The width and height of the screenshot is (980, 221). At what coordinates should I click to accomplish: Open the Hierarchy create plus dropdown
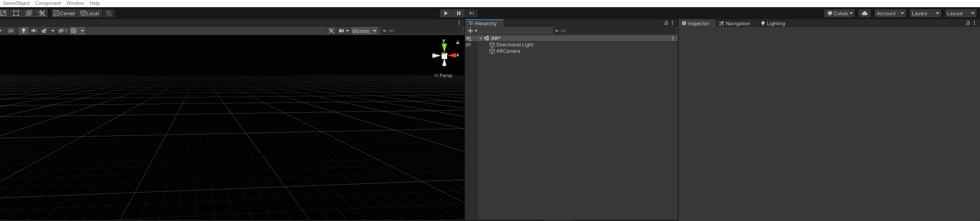473,31
